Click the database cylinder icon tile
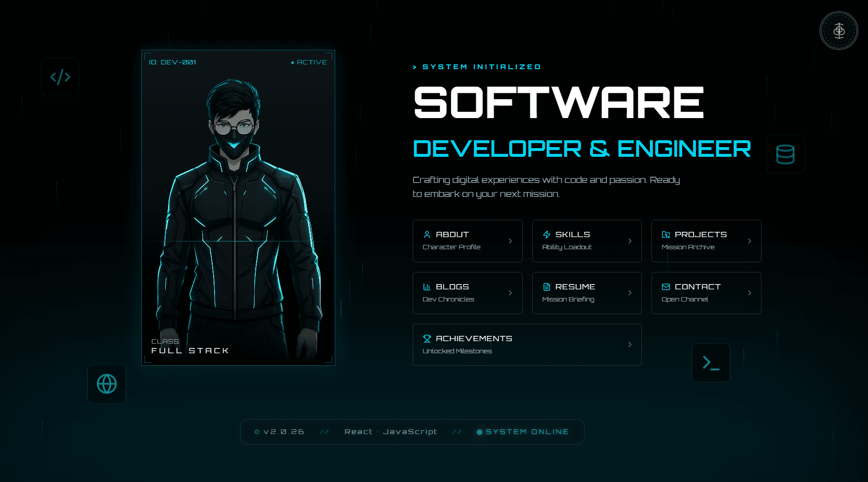Viewport: 868px width, 482px height. coord(785,154)
